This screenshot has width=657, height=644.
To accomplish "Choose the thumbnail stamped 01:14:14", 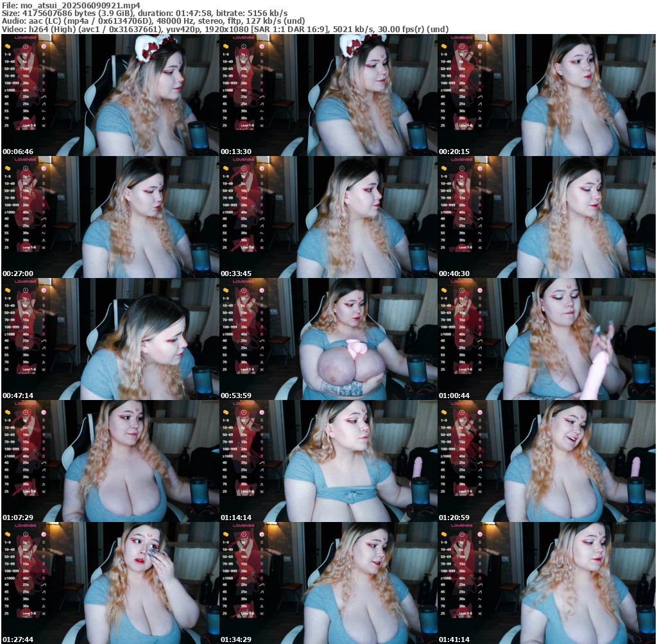I will point(328,461).
